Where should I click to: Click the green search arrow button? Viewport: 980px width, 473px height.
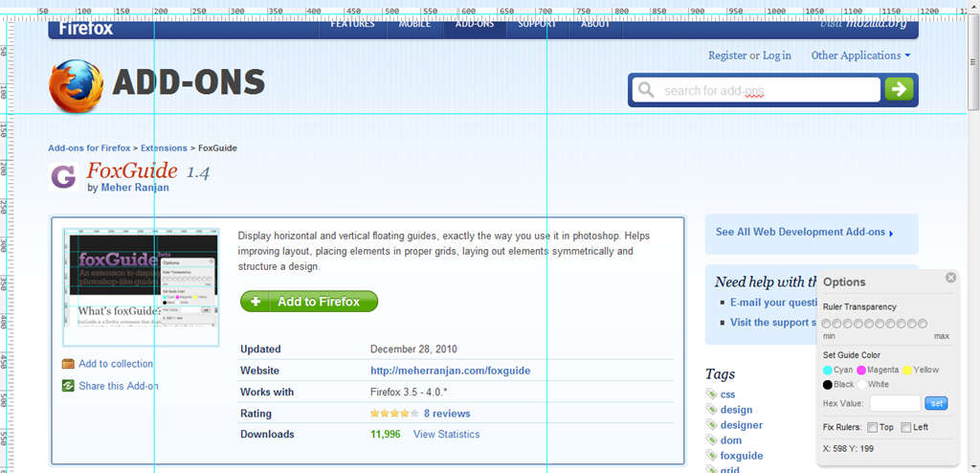click(899, 89)
